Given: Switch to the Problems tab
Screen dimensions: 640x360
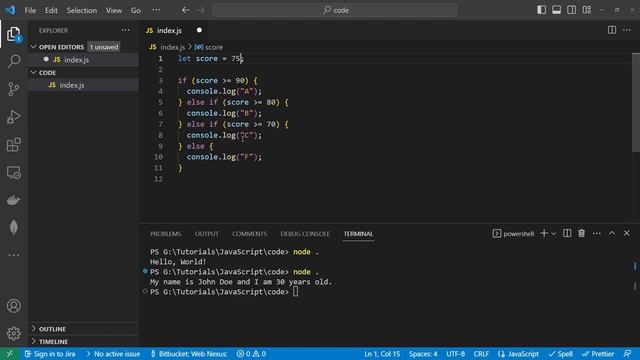Looking at the screenshot, I should [x=165, y=234].
